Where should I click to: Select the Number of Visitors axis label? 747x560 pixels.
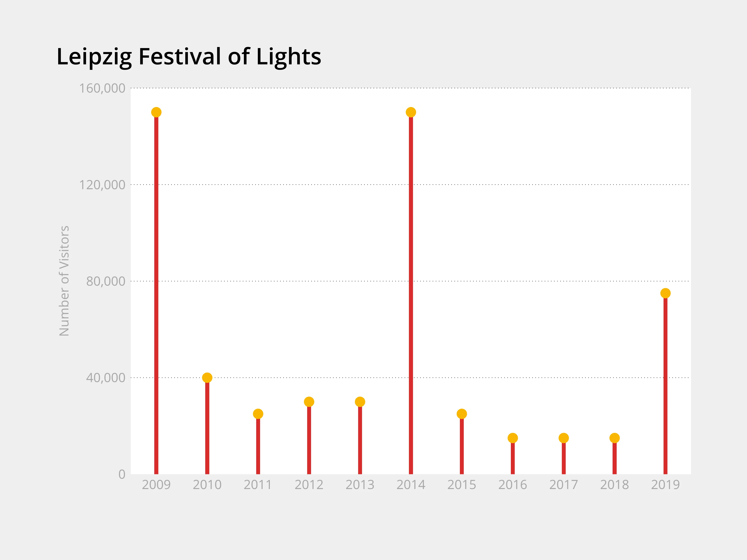click(x=64, y=281)
